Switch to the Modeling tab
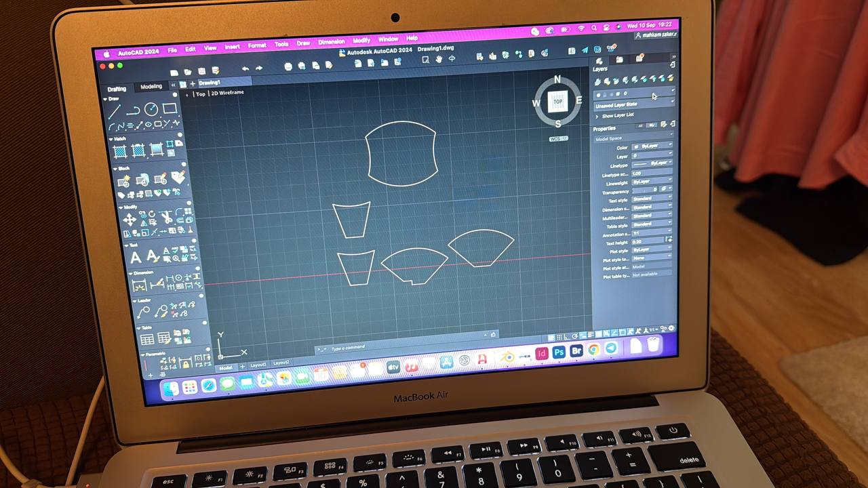The height and width of the screenshot is (488, 868). pos(151,87)
